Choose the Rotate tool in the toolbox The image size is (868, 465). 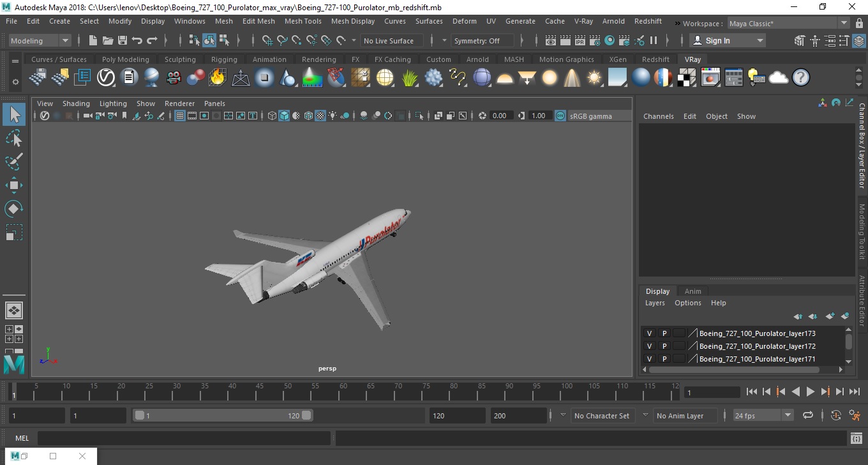point(14,209)
